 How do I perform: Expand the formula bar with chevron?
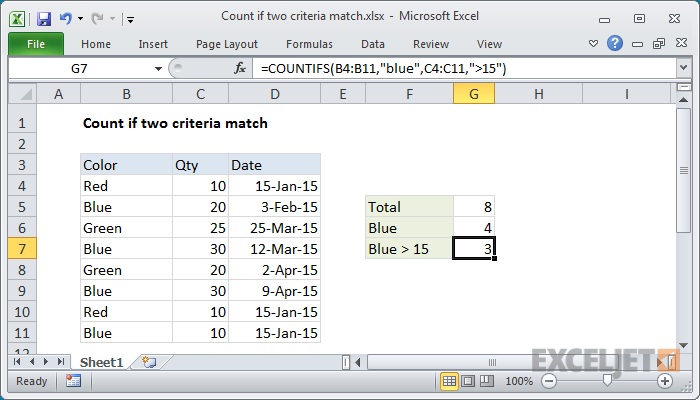[683, 68]
